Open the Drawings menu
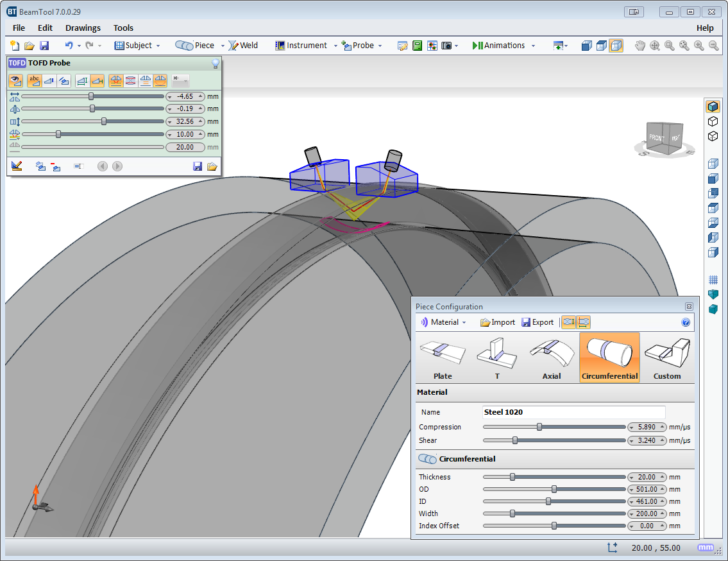The image size is (728, 561). coord(83,28)
